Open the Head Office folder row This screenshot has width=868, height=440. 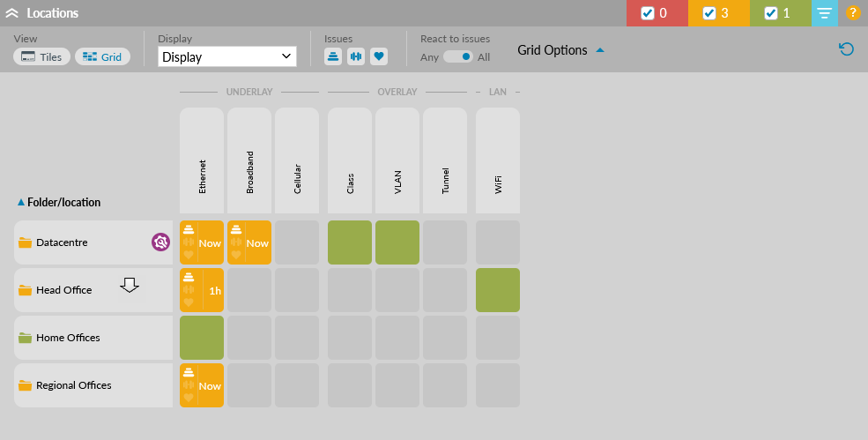click(x=64, y=290)
